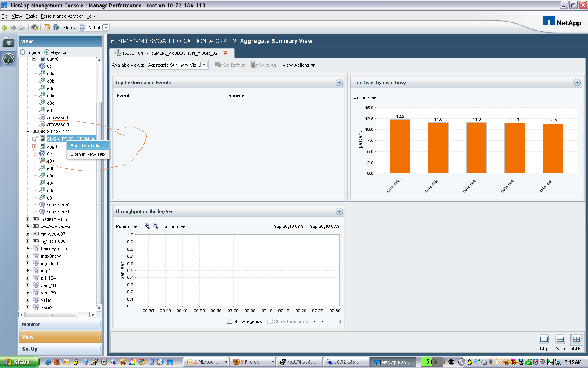
Task: Zoom out on the throughput chart
Action: pos(155,226)
